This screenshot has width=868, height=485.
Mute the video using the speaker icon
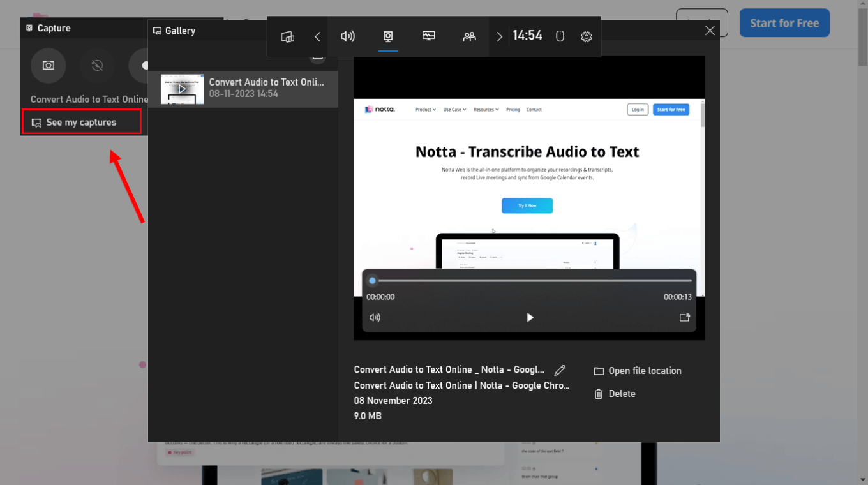coord(375,317)
